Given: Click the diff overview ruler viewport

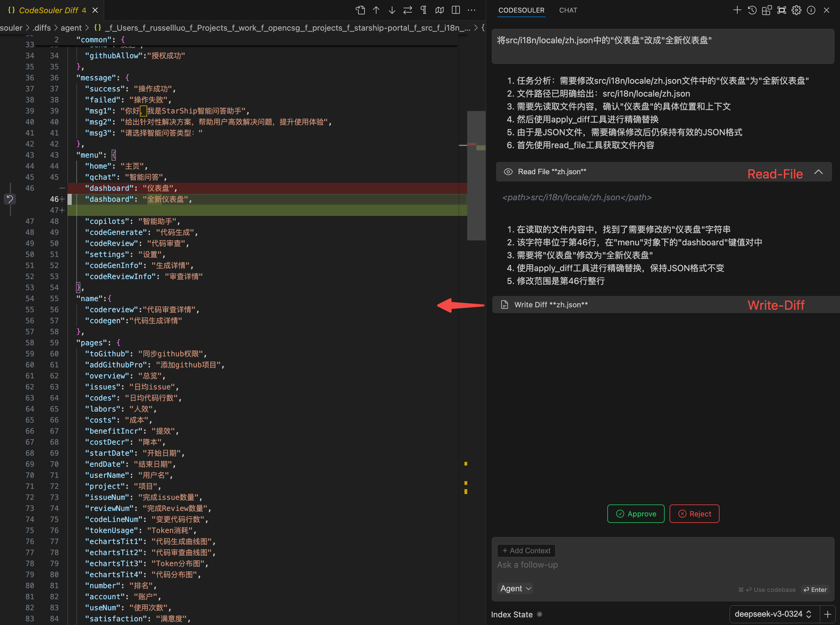Looking at the screenshot, I should [476, 175].
